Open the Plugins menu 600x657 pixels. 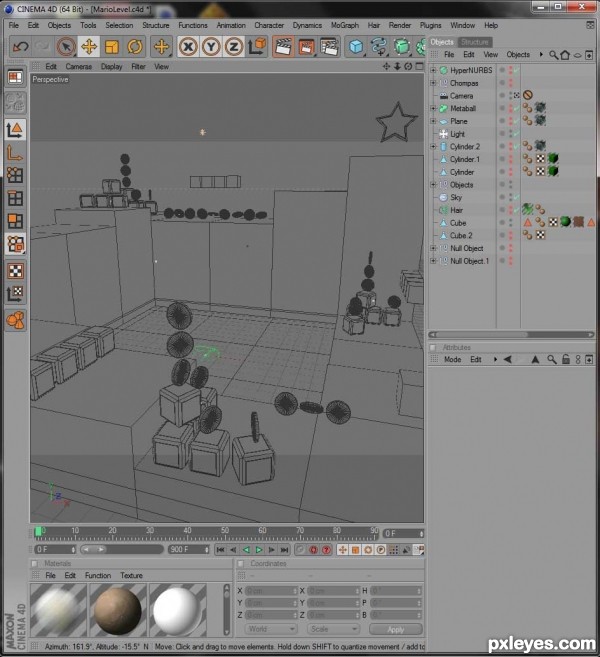tap(430, 25)
